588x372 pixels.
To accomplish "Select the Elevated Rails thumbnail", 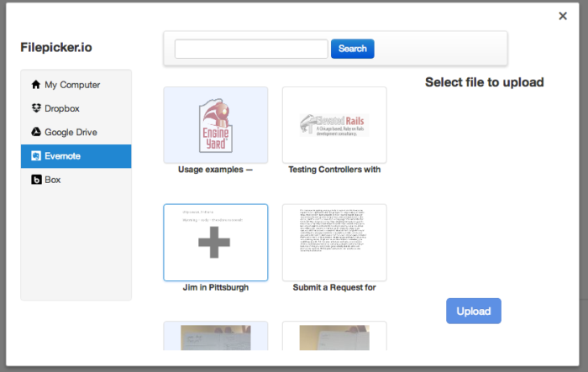I will (x=334, y=124).
